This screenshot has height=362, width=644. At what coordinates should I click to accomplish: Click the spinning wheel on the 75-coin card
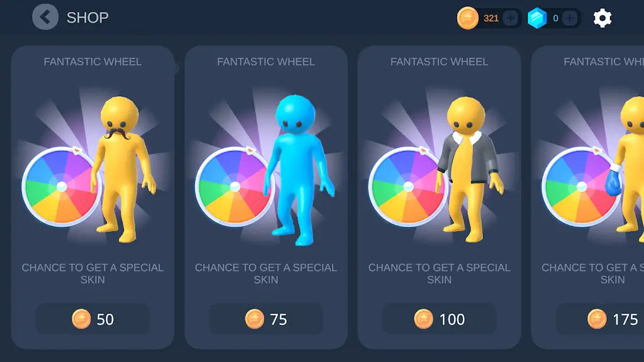click(x=235, y=187)
